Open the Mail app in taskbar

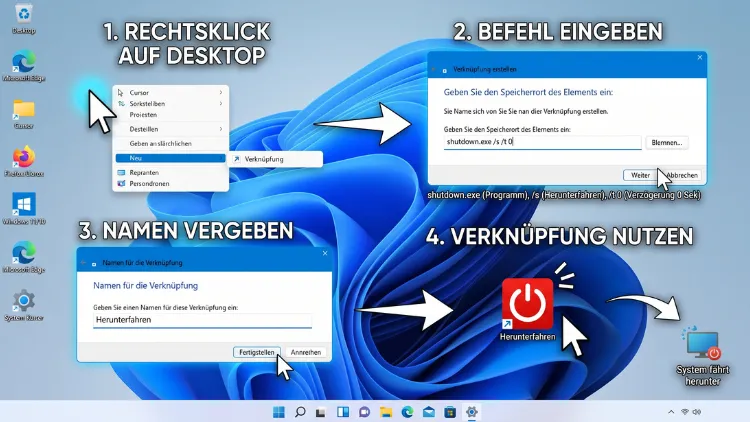[x=429, y=411]
